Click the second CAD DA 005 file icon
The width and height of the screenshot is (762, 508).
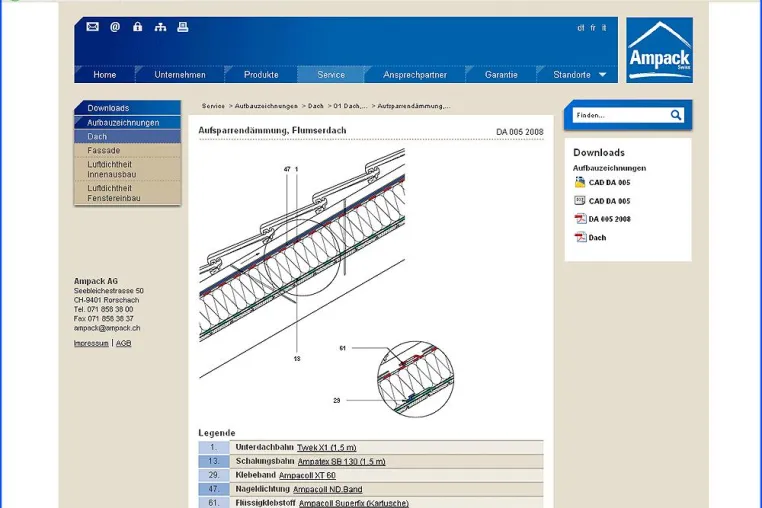pyautogui.click(x=580, y=200)
